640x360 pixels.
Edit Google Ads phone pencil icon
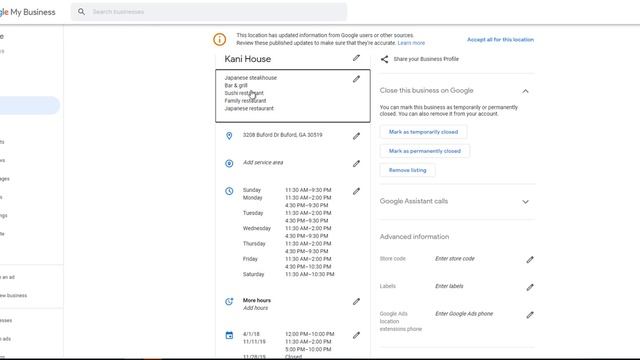coord(530,315)
